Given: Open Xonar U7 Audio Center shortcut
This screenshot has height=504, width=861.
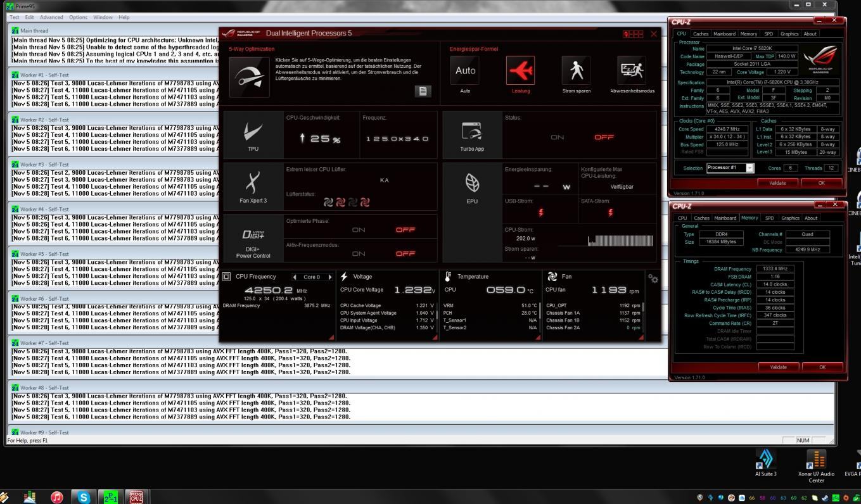Looking at the screenshot, I should [x=816, y=466].
